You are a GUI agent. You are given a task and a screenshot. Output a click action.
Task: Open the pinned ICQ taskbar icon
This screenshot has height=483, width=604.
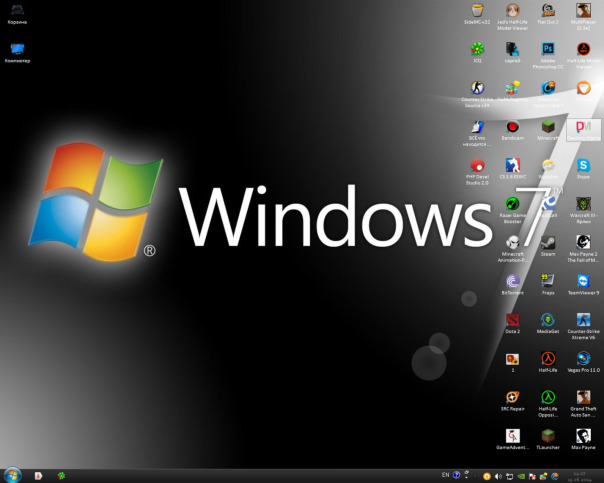pos(61,476)
